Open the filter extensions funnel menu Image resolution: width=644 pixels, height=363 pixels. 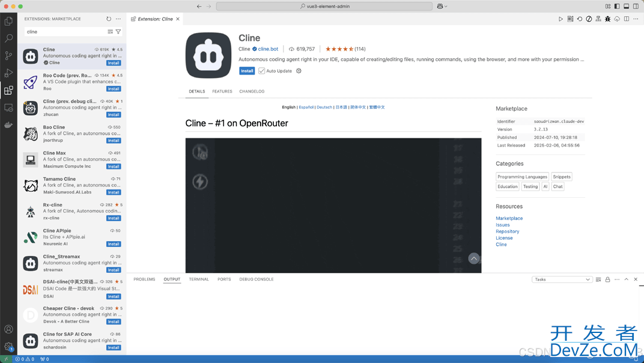(118, 32)
